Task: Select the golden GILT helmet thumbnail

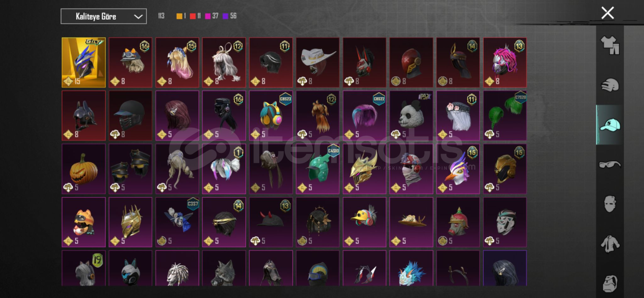Action: click(x=84, y=62)
